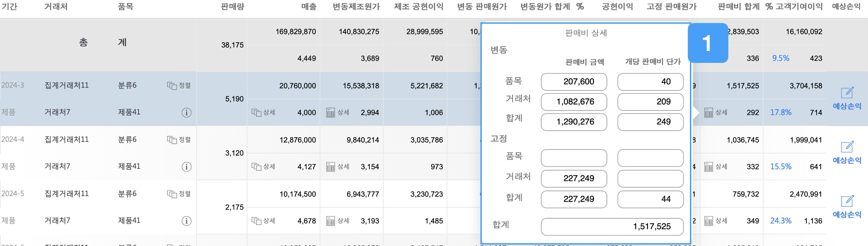This screenshot has width=868, height=246.
Task: Click the 매출 column header
Action: point(309,7)
